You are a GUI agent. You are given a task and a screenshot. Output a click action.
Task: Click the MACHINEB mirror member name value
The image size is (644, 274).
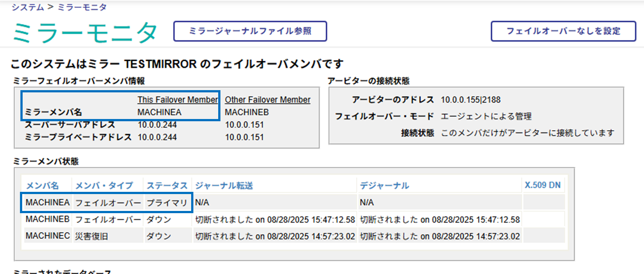pos(247,112)
